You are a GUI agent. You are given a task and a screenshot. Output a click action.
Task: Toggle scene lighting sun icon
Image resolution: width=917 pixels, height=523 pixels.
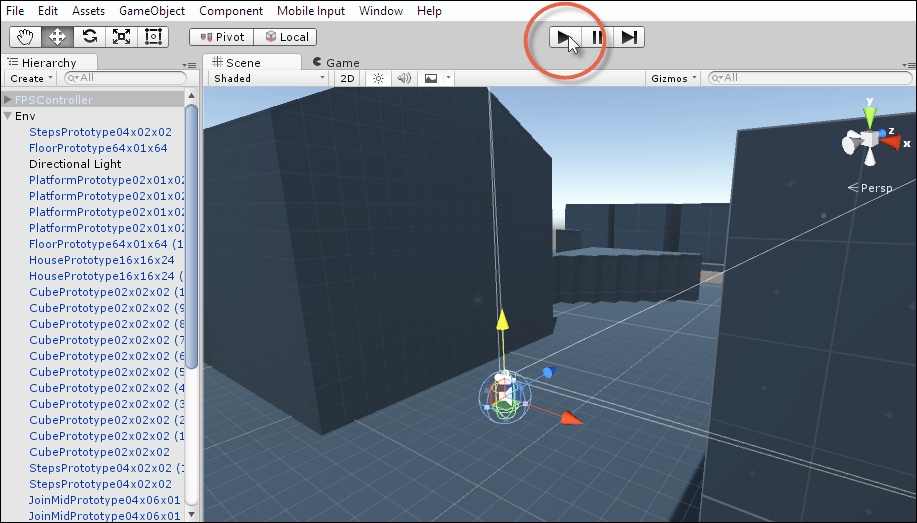coord(378,78)
